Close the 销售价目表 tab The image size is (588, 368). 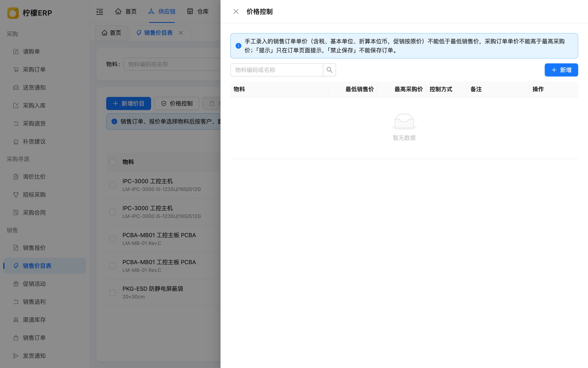181,33
